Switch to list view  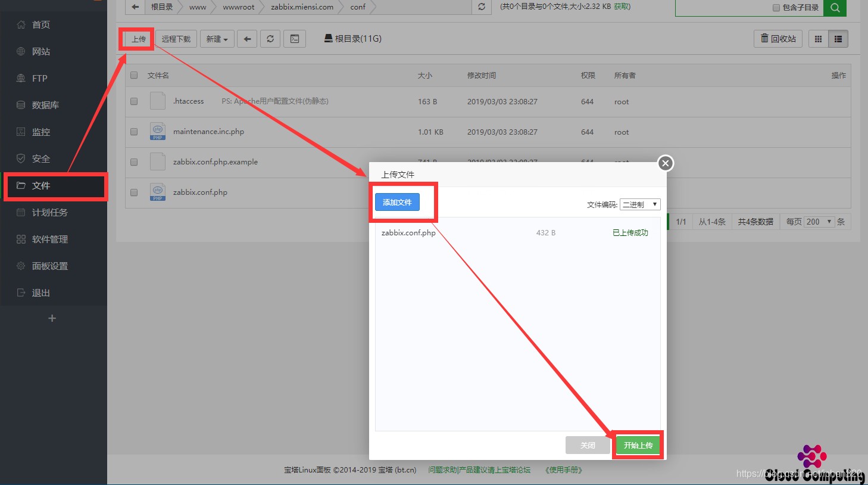tap(838, 39)
